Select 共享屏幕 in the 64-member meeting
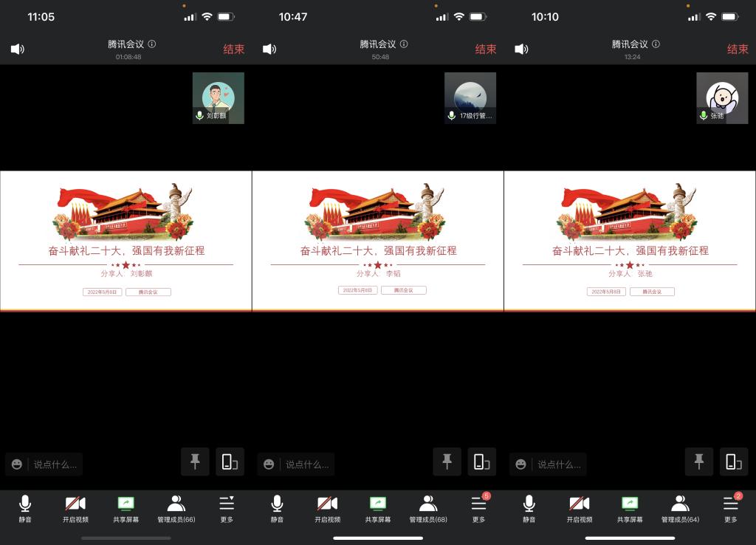The height and width of the screenshot is (545, 756). 630,509
